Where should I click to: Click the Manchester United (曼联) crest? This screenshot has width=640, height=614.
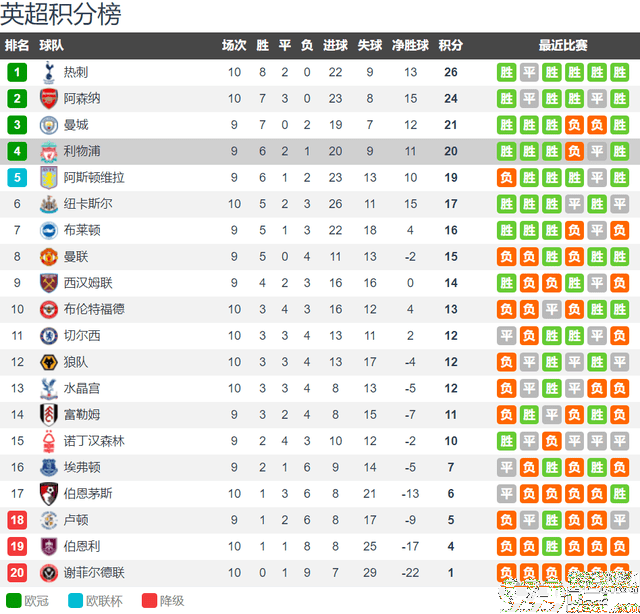click(49, 257)
